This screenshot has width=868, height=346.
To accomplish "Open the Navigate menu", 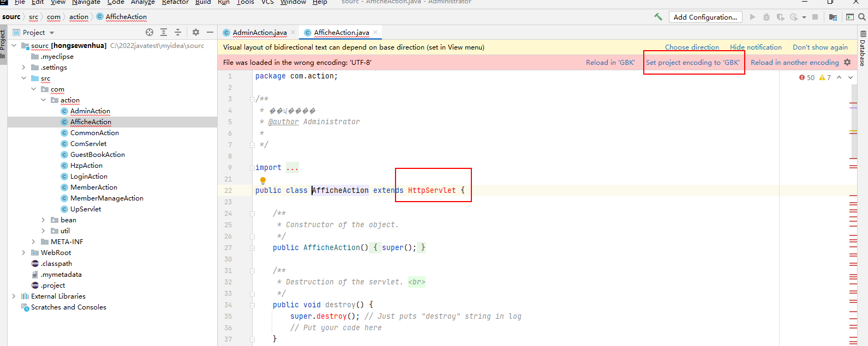I will 86,2.
